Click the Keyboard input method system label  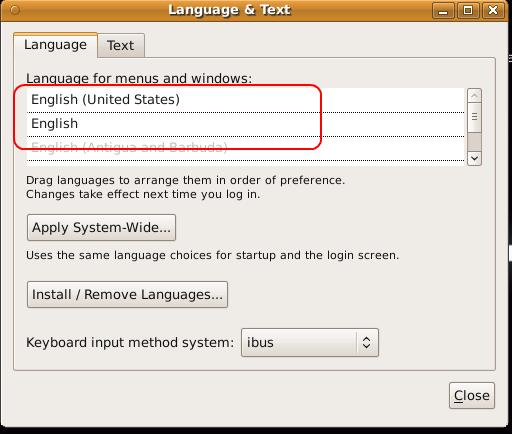[130, 343]
